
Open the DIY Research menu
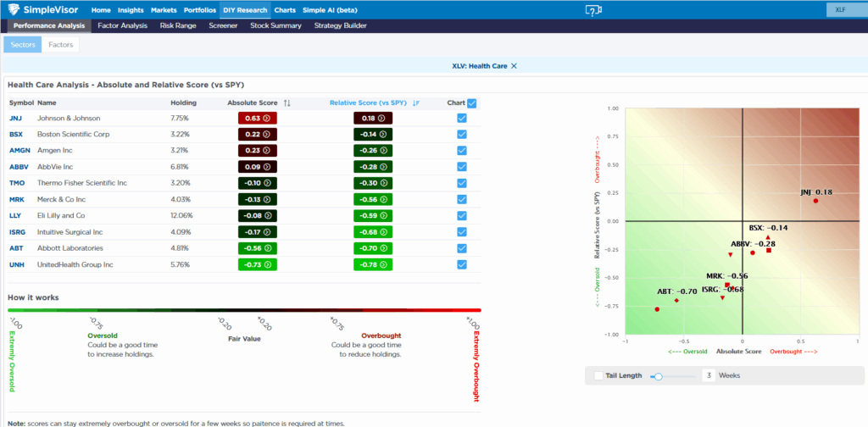coord(244,10)
